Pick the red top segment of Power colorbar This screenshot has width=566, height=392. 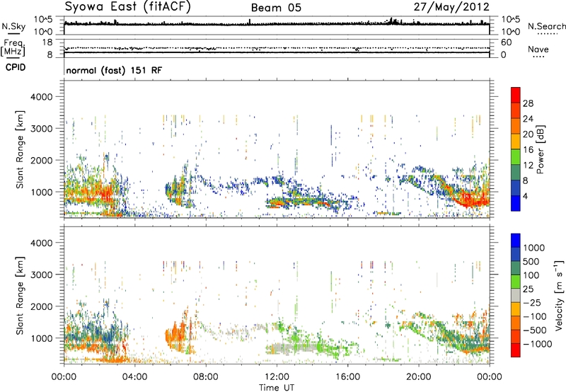tap(516, 95)
